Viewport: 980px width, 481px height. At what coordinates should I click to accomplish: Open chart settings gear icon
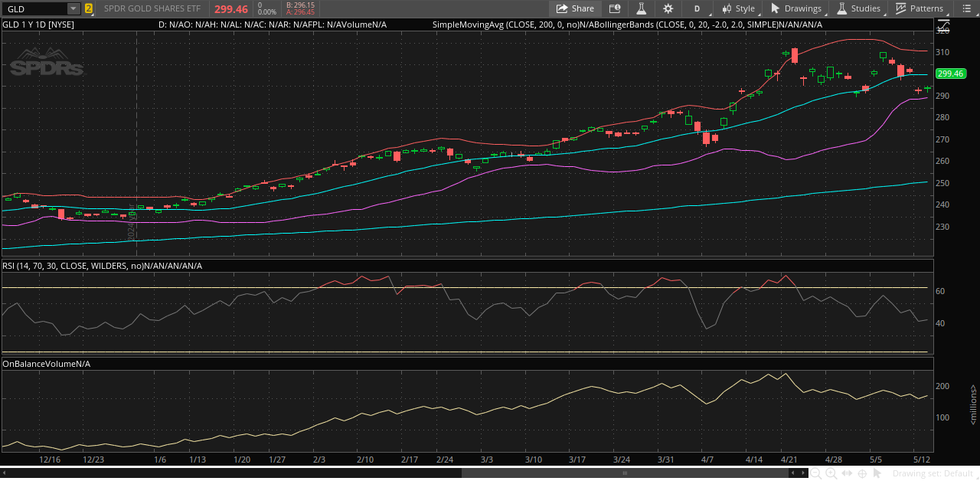[668, 8]
